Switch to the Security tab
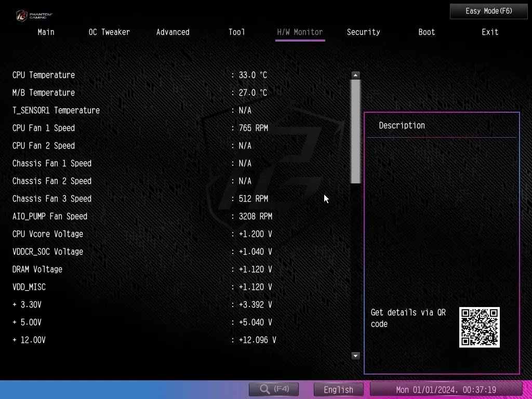The image size is (532, 399). pyautogui.click(x=363, y=32)
